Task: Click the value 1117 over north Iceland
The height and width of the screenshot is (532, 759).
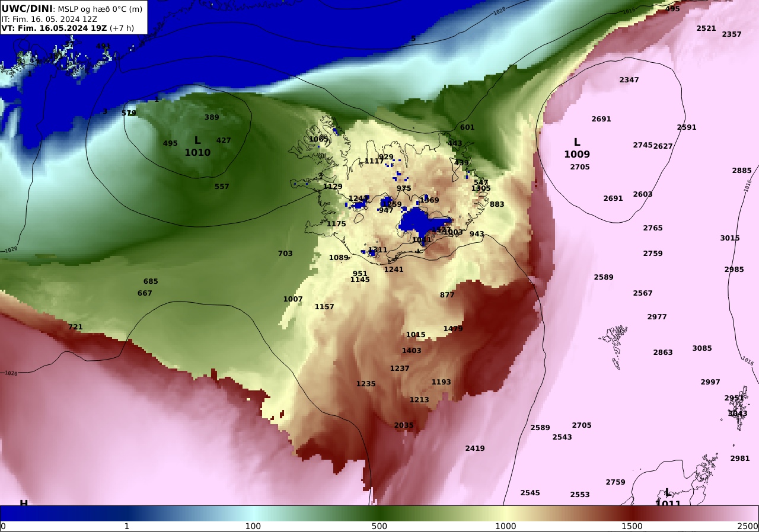Action: tap(374, 161)
